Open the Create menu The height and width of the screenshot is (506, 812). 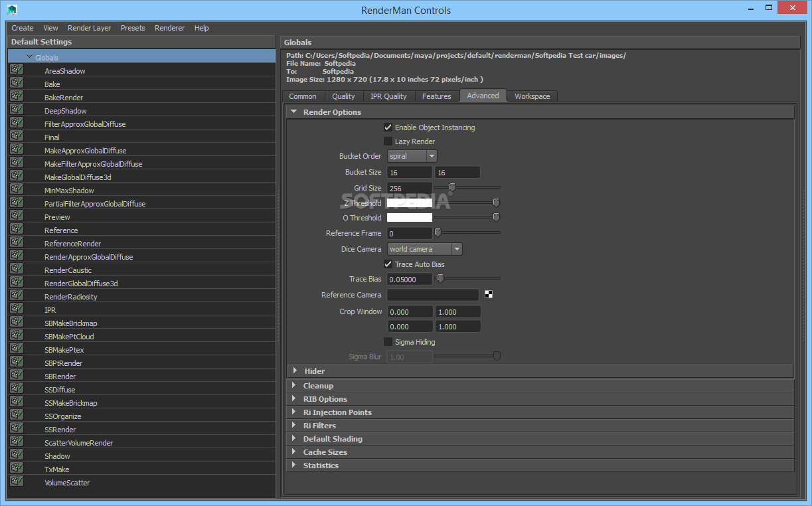coord(23,28)
